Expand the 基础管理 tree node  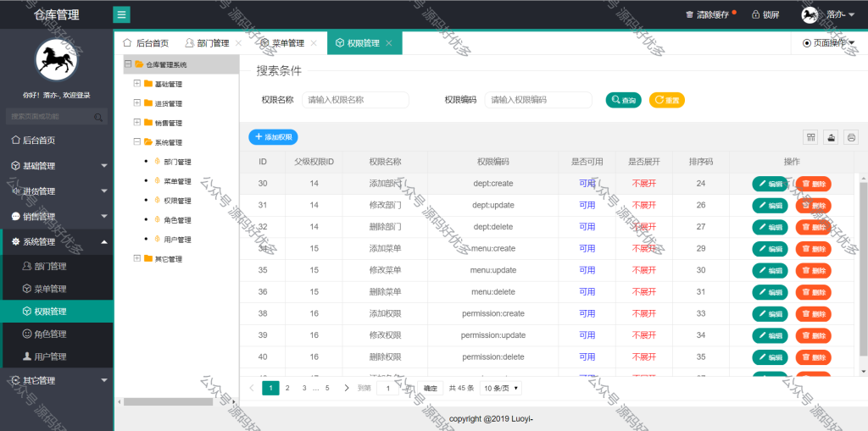pyautogui.click(x=136, y=84)
